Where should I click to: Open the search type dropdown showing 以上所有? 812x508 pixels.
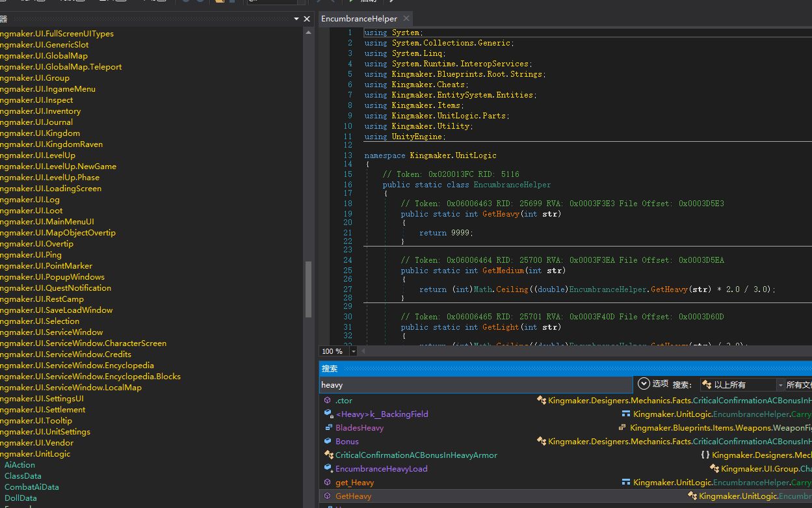click(x=780, y=385)
